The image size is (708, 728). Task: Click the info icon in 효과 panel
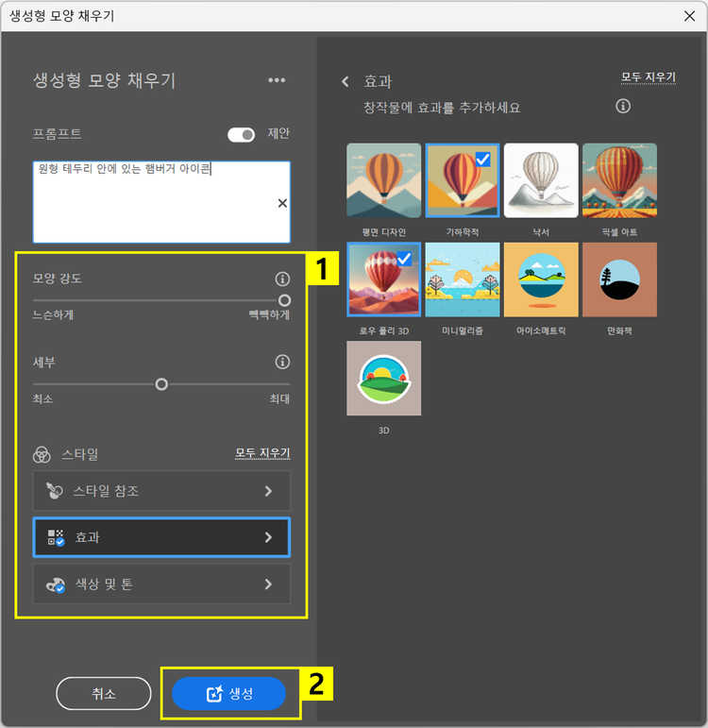click(x=623, y=106)
